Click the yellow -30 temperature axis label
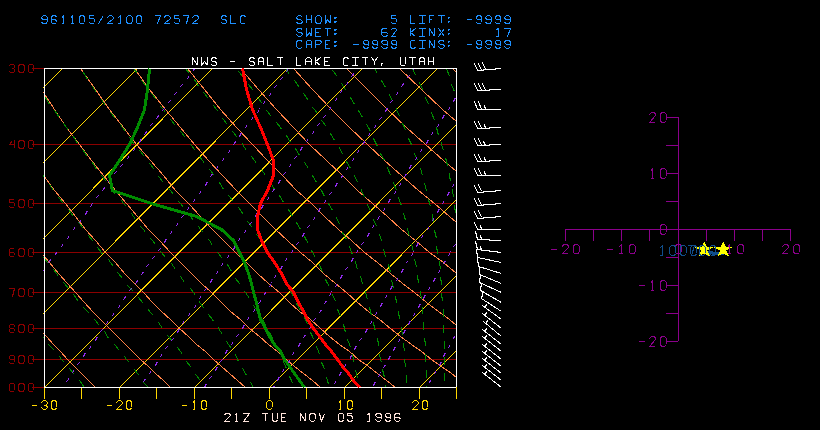This screenshot has width=820, height=430. pos(44,405)
